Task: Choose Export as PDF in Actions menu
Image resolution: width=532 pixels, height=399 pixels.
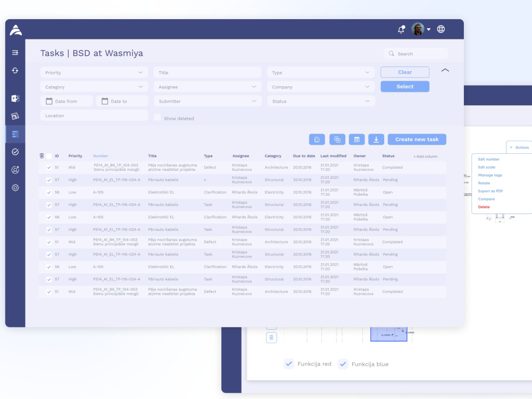Action: click(491, 191)
